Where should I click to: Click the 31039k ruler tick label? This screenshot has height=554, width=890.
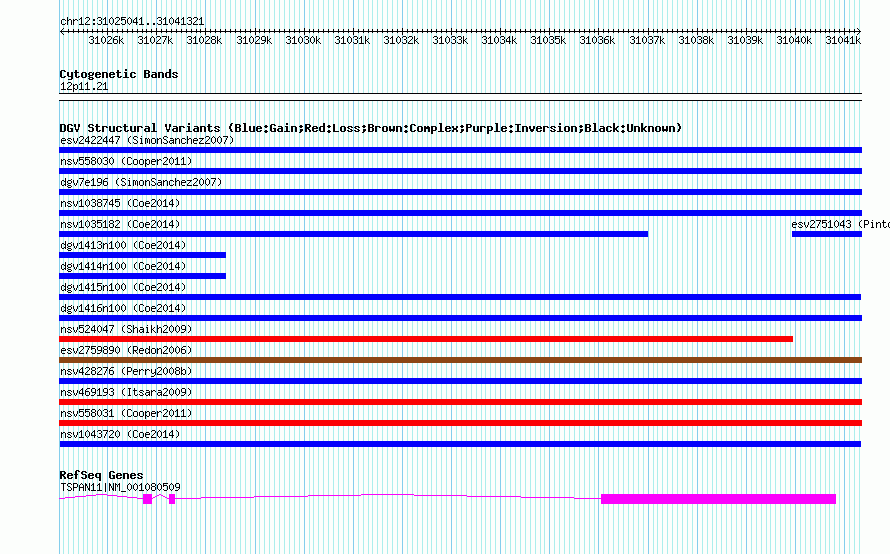(745, 40)
